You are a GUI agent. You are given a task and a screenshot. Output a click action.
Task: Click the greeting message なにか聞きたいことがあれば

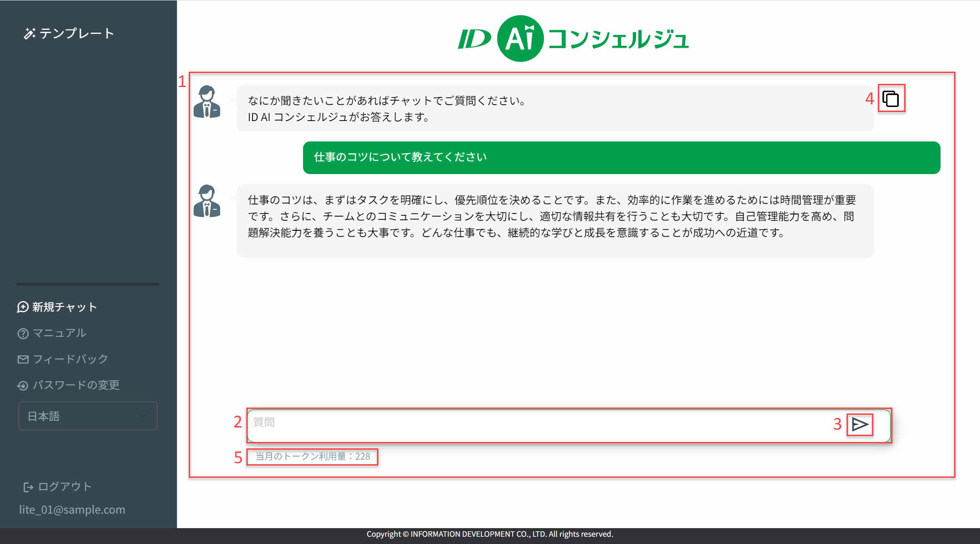555,108
